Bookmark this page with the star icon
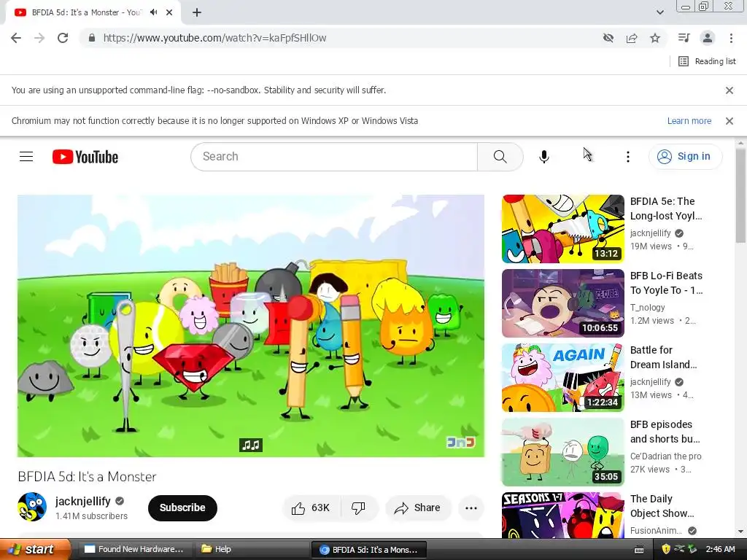The width and height of the screenshot is (747, 560). click(x=655, y=38)
